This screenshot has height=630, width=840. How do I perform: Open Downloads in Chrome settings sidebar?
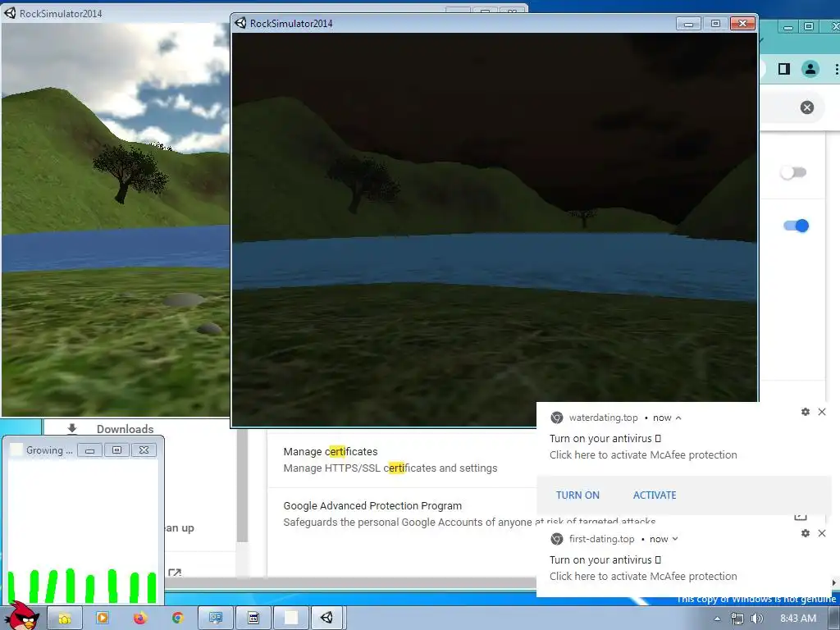(x=125, y=428)
